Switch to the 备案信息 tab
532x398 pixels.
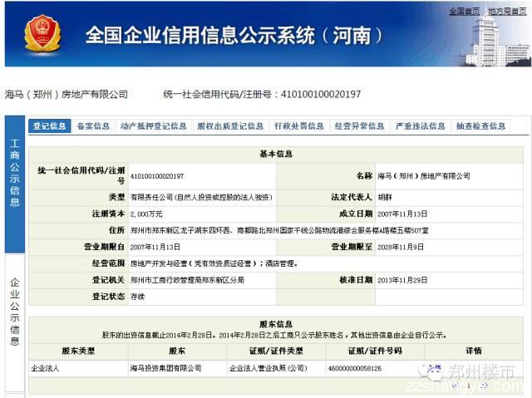(x=93, y=126)
